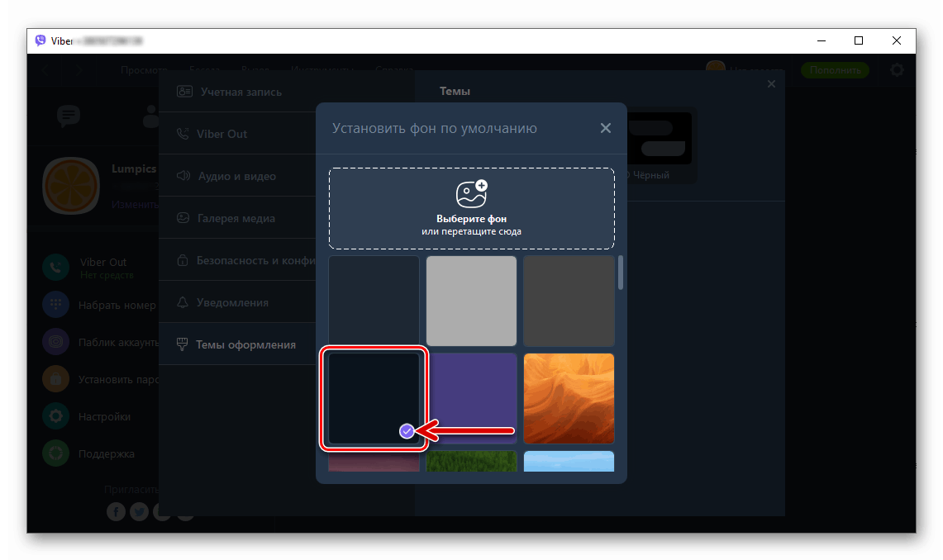Share invite via Facebook icon

(x=116, y=511)
